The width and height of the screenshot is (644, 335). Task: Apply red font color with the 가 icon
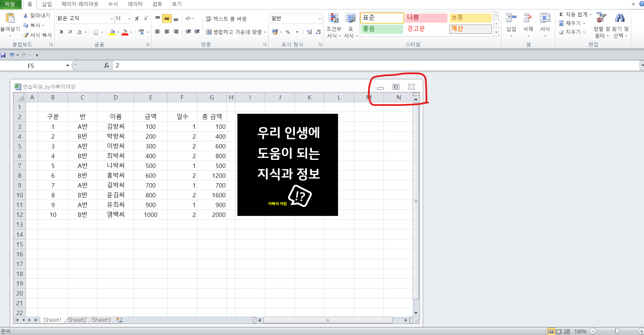pos(125,32)
